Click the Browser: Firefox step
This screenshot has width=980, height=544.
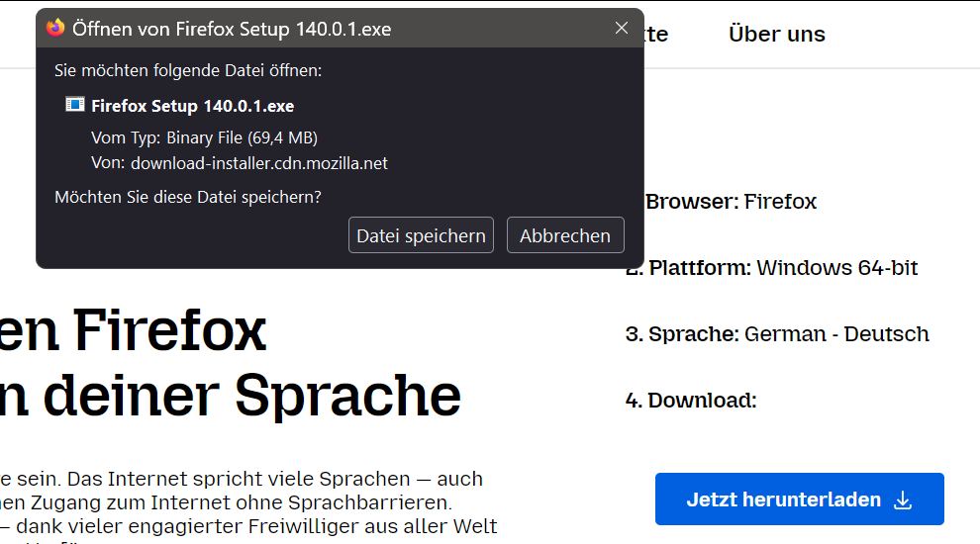pos(733,202)
